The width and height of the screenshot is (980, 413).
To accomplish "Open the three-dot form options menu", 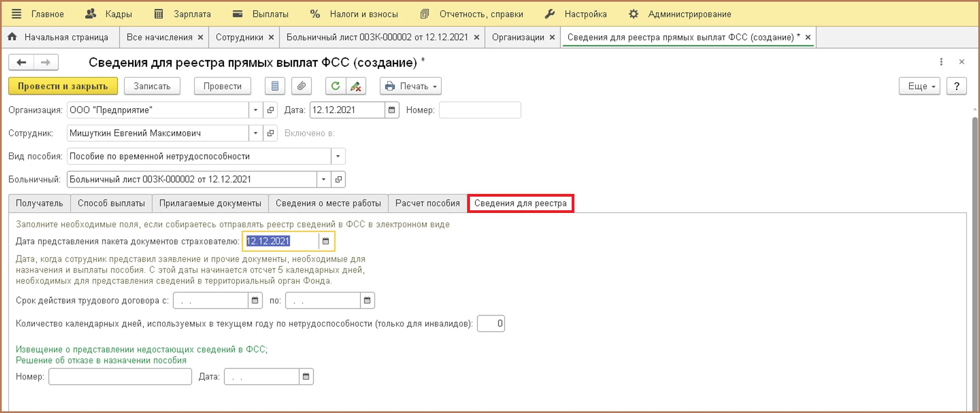I will tap(941, 62).
